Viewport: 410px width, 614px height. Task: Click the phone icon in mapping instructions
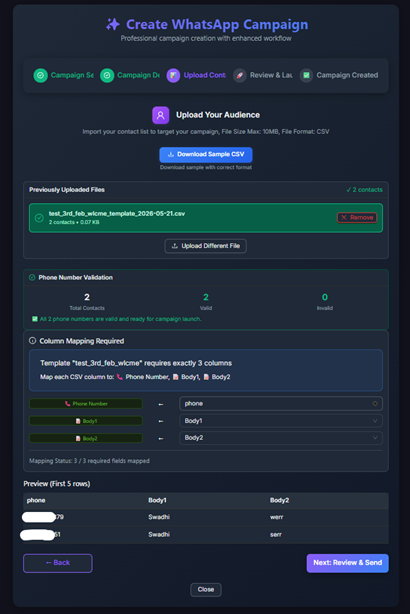pyautogui.click(x=120, y=377)
